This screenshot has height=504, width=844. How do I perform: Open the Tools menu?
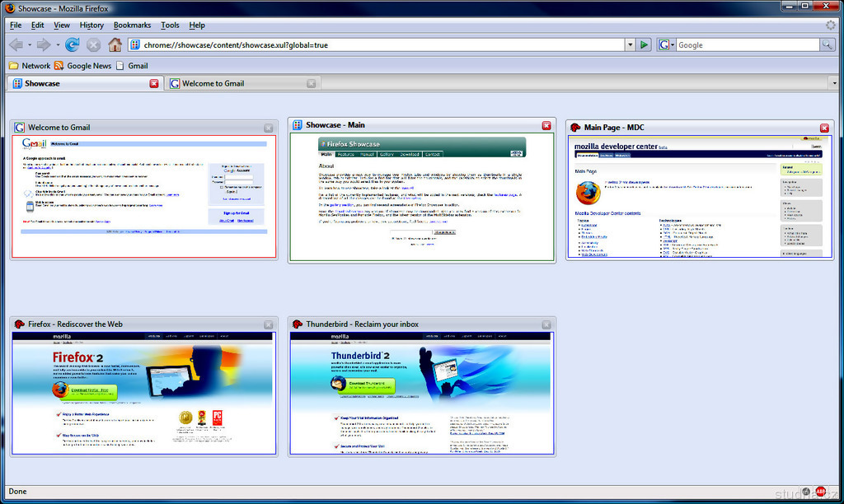pyautogui.click(x=170, y=26)
